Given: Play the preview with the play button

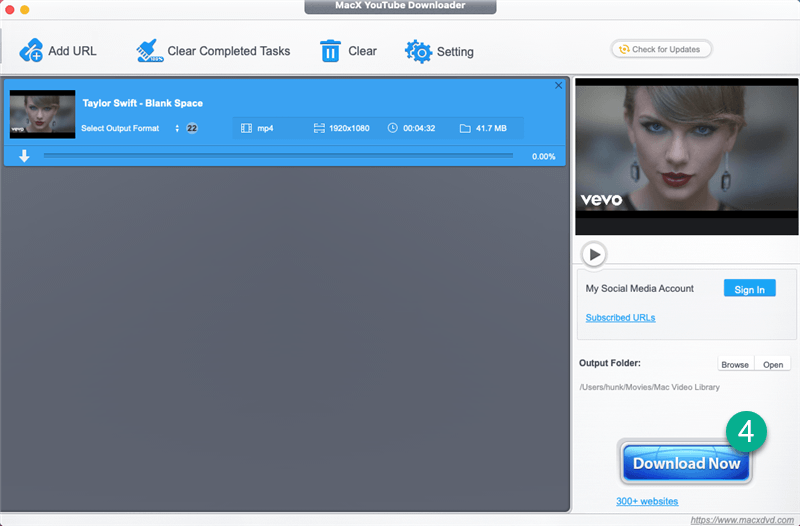Looking at the screenshot, I should (x=594, y=254).
